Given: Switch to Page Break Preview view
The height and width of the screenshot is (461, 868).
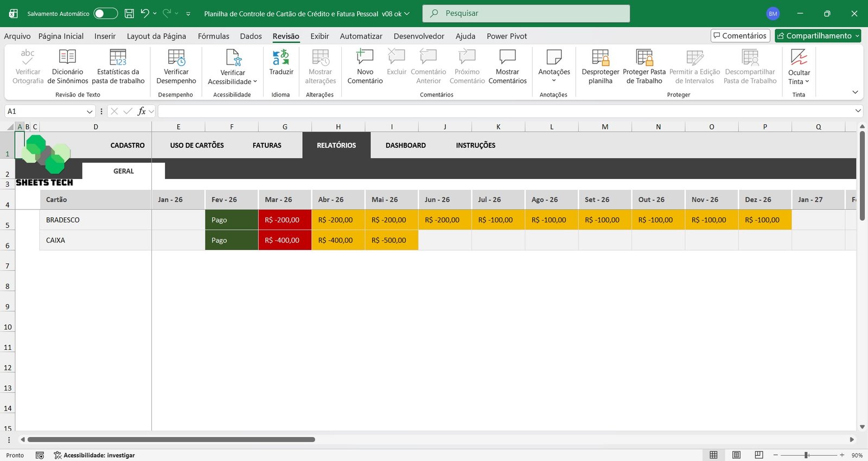Looking at the screenshot, I should [x=759, y=455].
